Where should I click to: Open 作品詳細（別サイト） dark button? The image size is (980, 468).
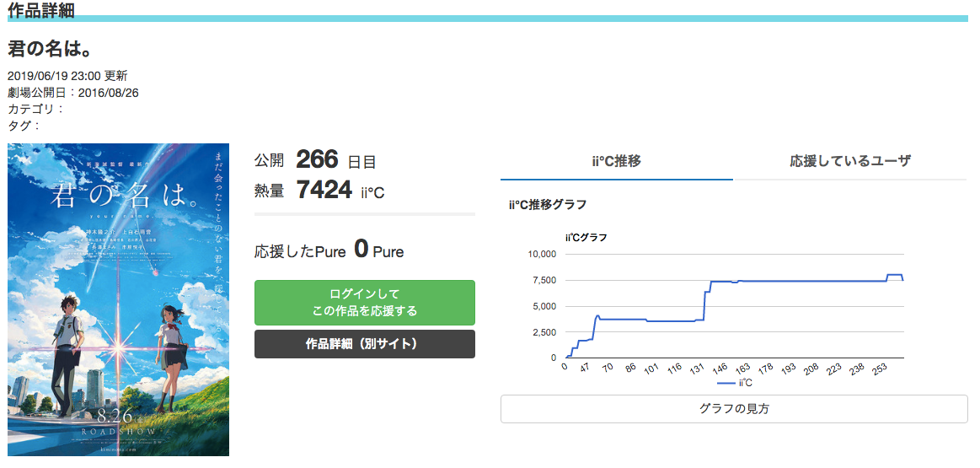365,344
